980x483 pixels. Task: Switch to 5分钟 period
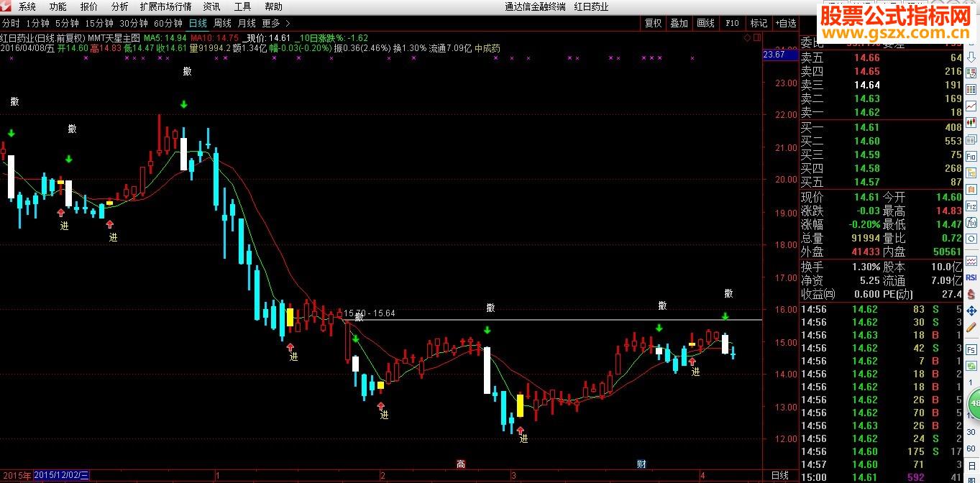tap(67, 23)
